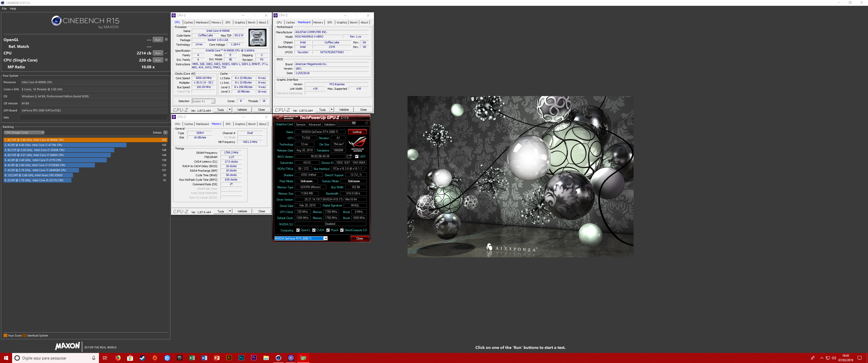Open volume control in system tray
This screenshot has height=363, width=868.
click(834, 358)
